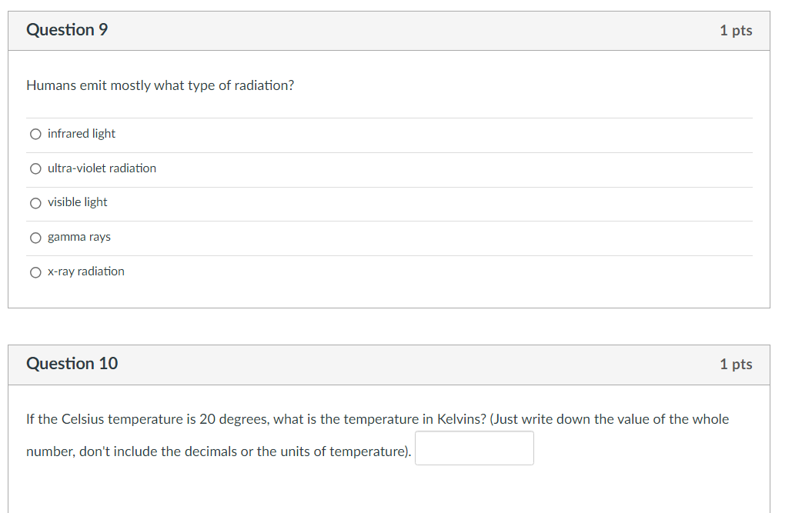Click the 1 pts label on Question 9
The width and height of the screenshot is (812, 513).
(736, 30)
